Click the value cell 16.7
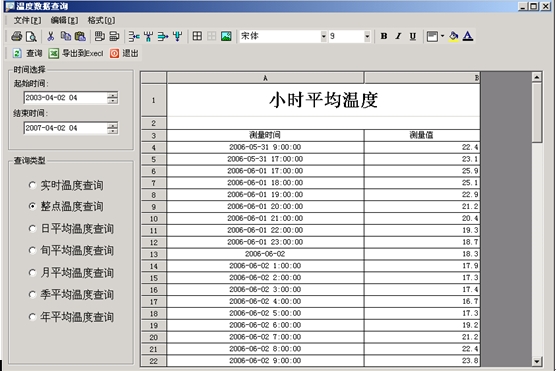The image size is (556, 371). [422, 301]
